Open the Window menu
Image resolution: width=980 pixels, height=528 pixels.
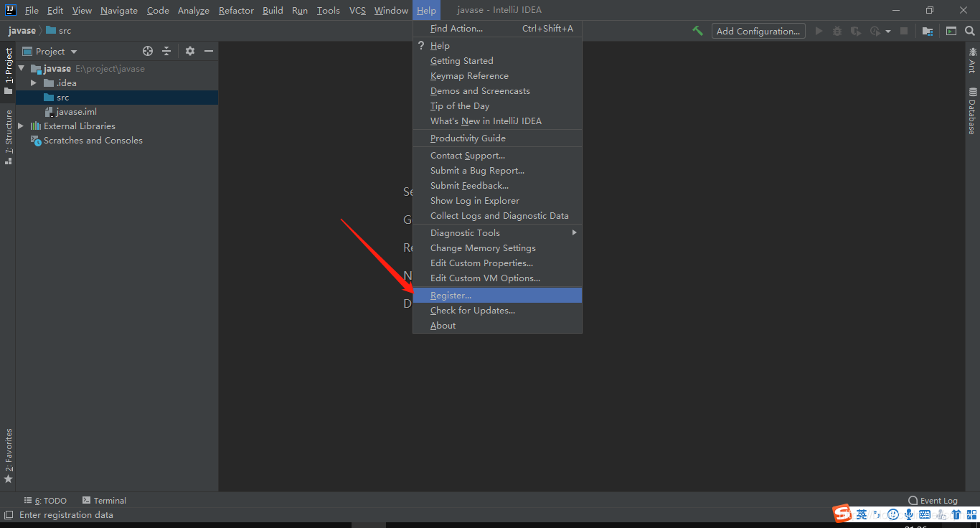click(x=391, y=10)
